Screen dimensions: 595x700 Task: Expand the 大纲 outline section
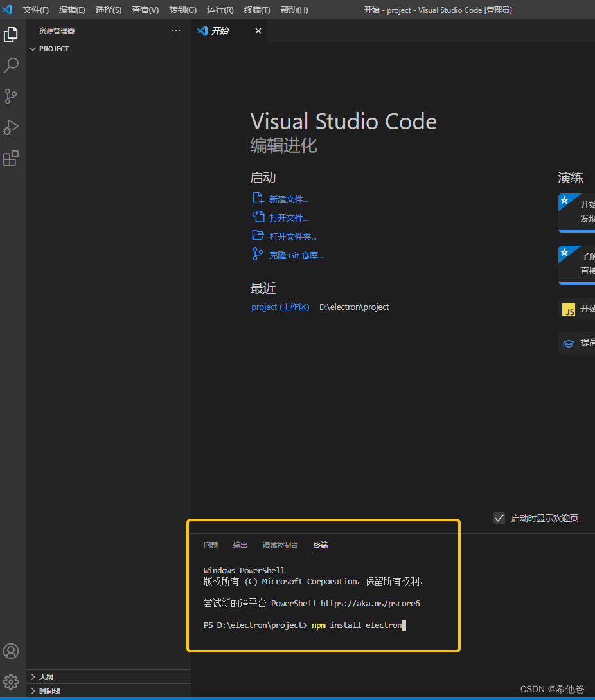46,677
